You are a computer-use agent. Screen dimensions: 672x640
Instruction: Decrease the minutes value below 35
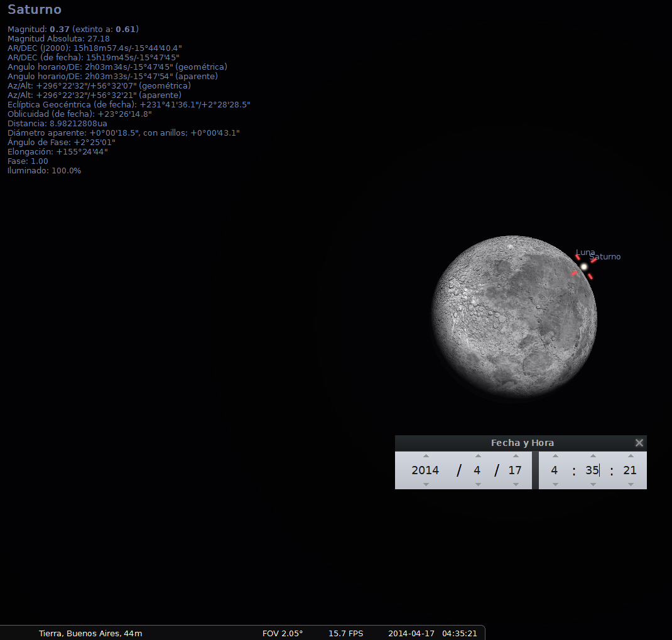(593, 484)
